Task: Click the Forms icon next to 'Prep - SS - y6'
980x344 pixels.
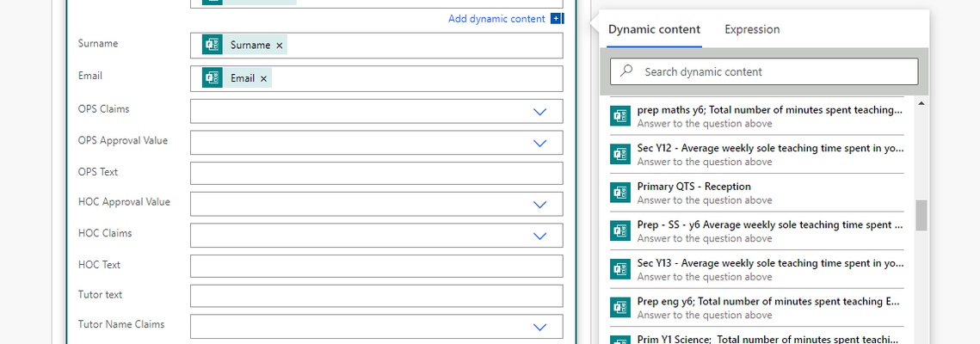Action: click(620, 231)
